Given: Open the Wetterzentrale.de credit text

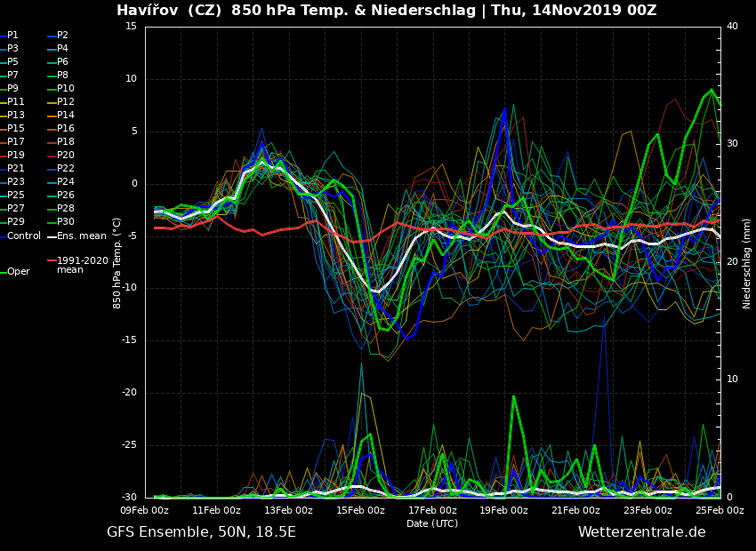Looking at the screenshot, I should [x=641, y=532].
